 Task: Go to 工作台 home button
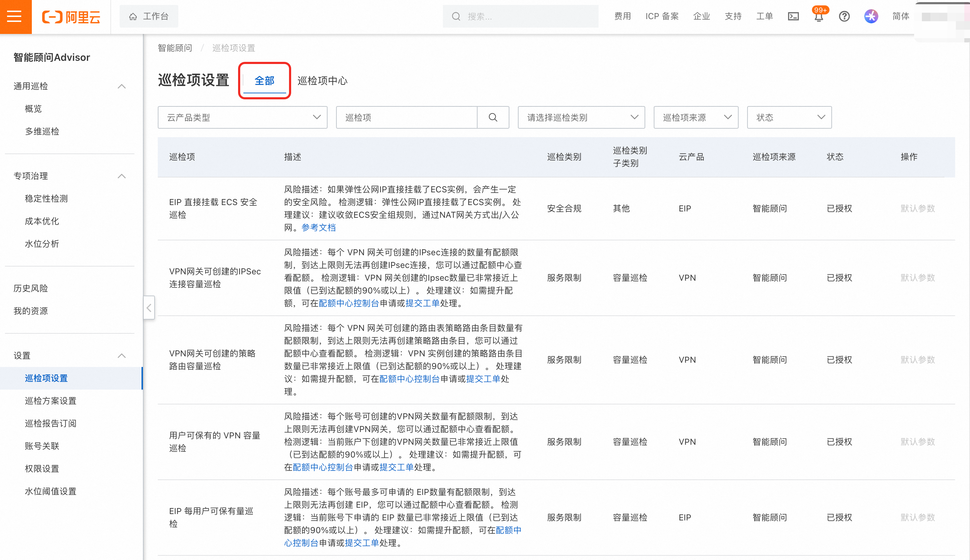149,17
